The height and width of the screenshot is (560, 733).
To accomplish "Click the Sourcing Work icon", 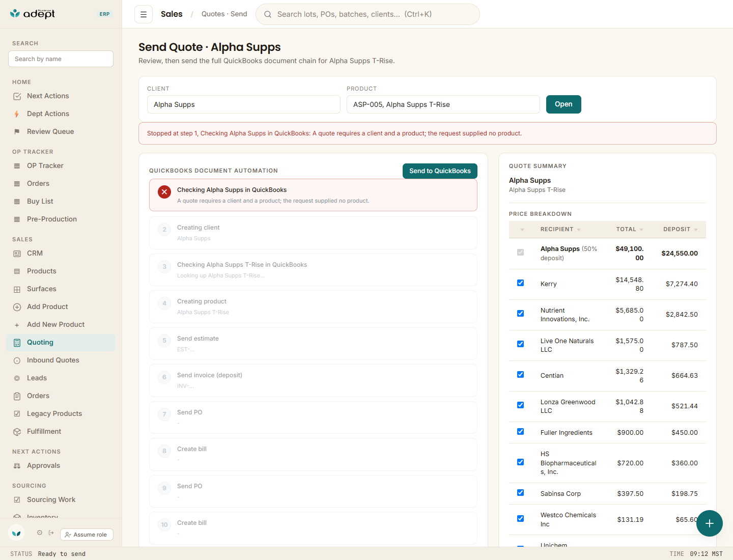I will (17, 500).
